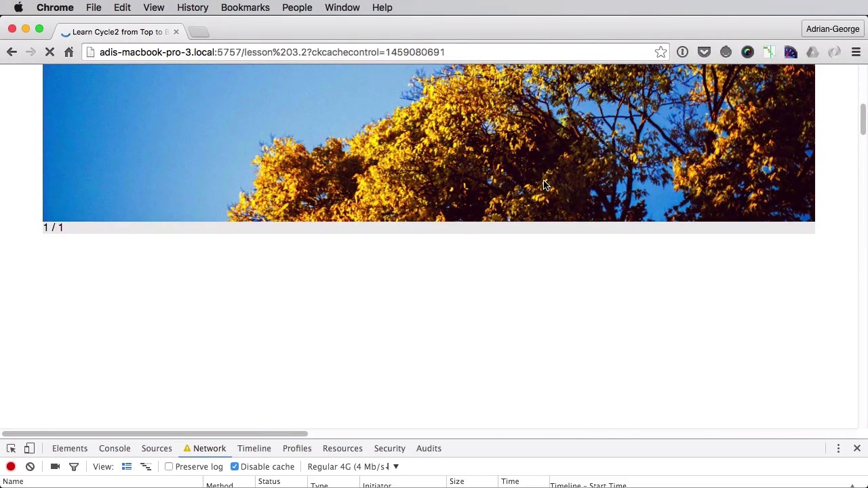Stop the page from loading
868x488 pixels.
coord(50,52)
